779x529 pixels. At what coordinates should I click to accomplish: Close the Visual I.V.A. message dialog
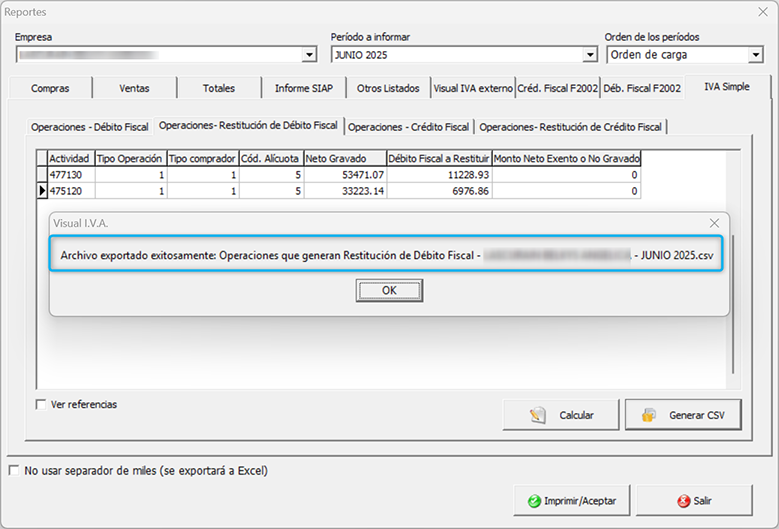(714, 223)
